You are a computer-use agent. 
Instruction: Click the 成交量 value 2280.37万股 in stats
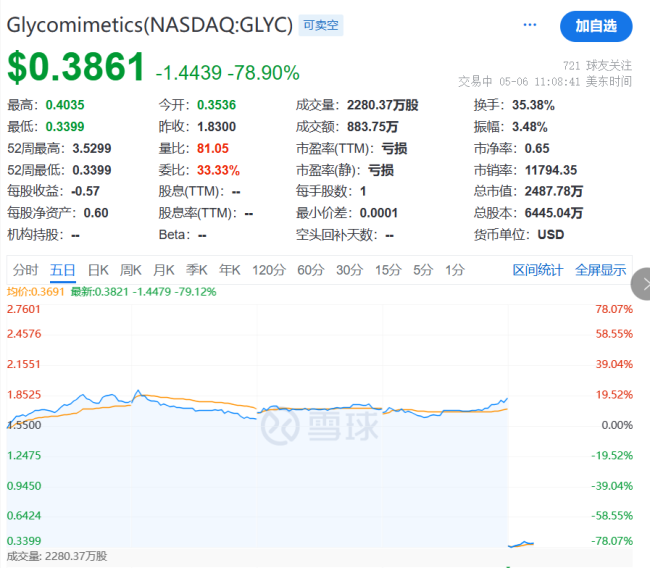[383, 105]
